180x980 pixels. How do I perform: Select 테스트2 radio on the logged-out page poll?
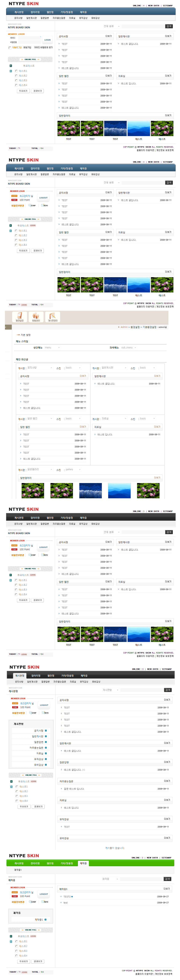(16, 75)
